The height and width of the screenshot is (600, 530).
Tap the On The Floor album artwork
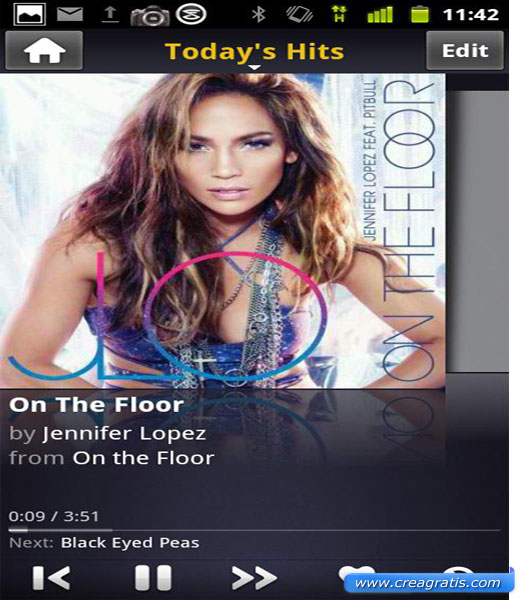[222, 231]
